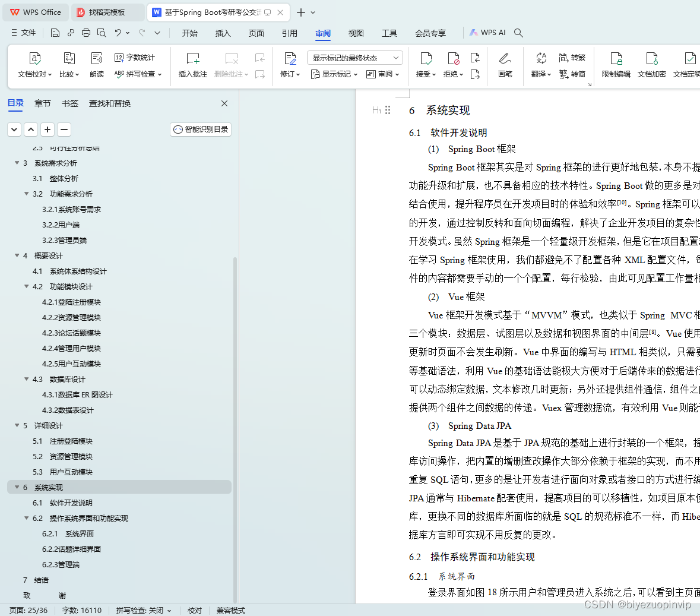Click the next change icon beside 接受
The width and height of the screenshot is (700, 616).
[476, 74]
